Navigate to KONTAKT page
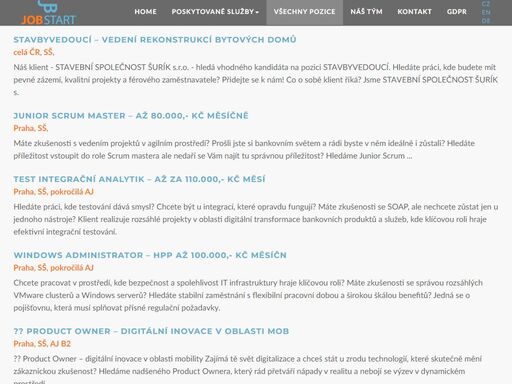 (x=414, y=12)
